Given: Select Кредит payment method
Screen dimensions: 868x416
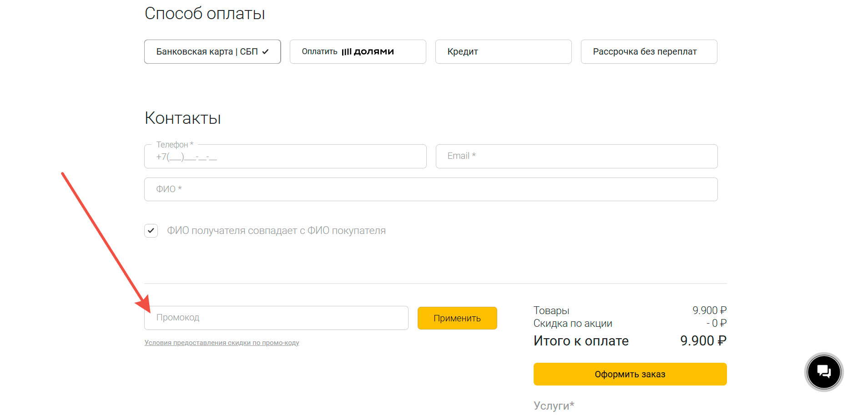Looking at the screenshot, I should (x=504, y=51).
